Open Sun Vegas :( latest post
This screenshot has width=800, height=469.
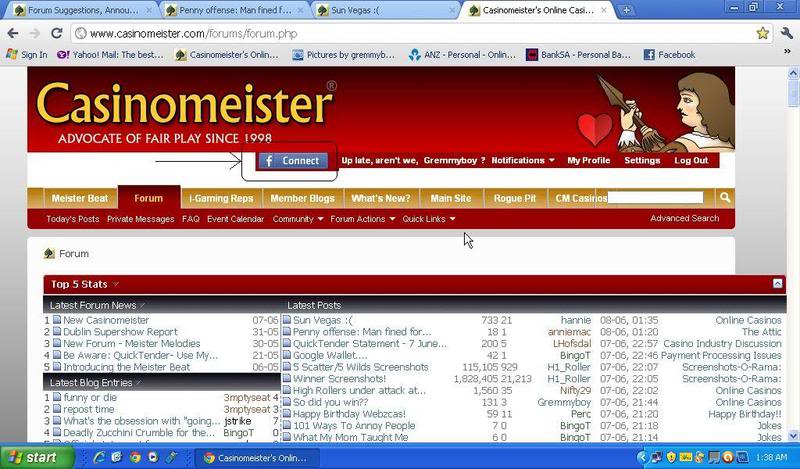[322, 320]
